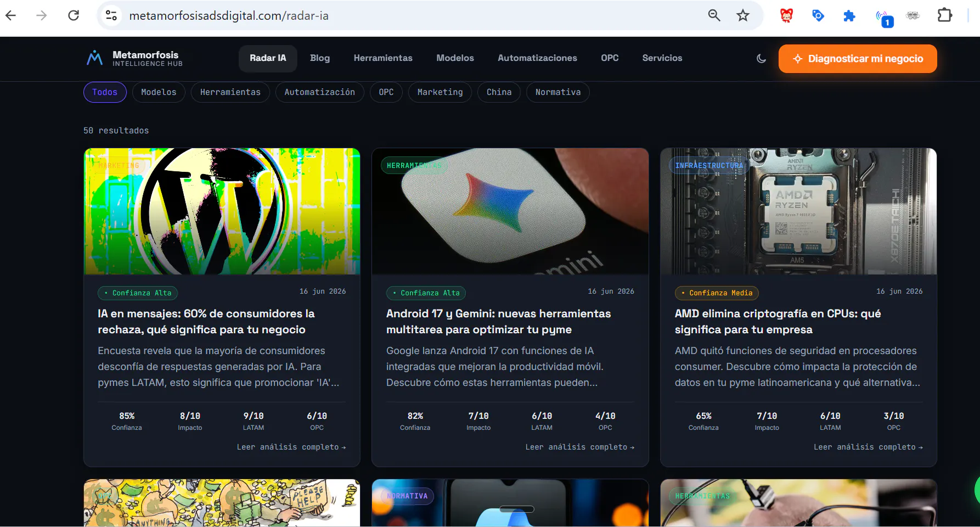The width and height of the screenshot is (980, 527).
Task: Click the zoom magnifier icon in address bar
Action: click(714, 15)
